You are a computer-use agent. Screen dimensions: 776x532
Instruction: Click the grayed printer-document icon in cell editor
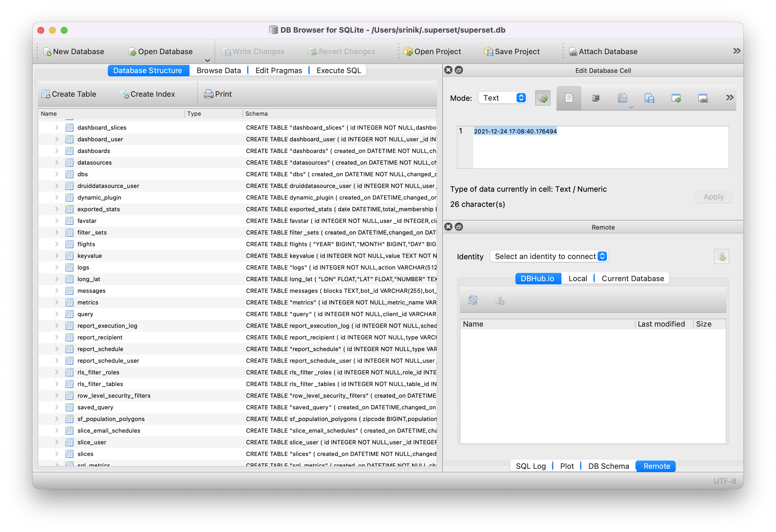[622, 98]
